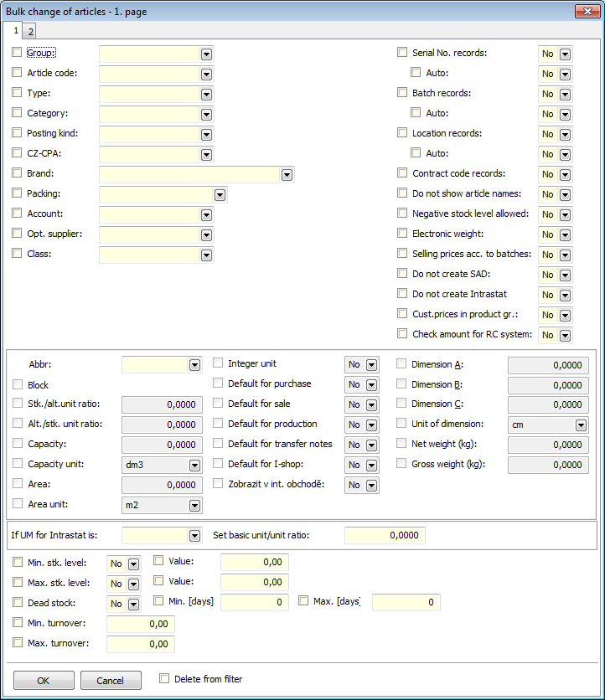Focus the Min. turnover value field
Image resolution: width=605 pixels, height=700 pixels.
click(140, 624)
